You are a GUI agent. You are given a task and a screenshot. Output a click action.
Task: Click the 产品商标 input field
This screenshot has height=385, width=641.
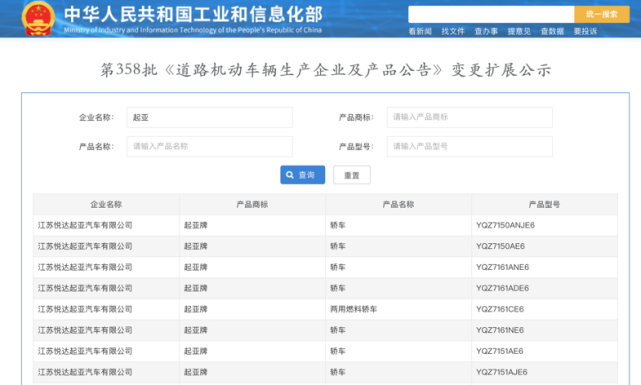tap(470, 117)
